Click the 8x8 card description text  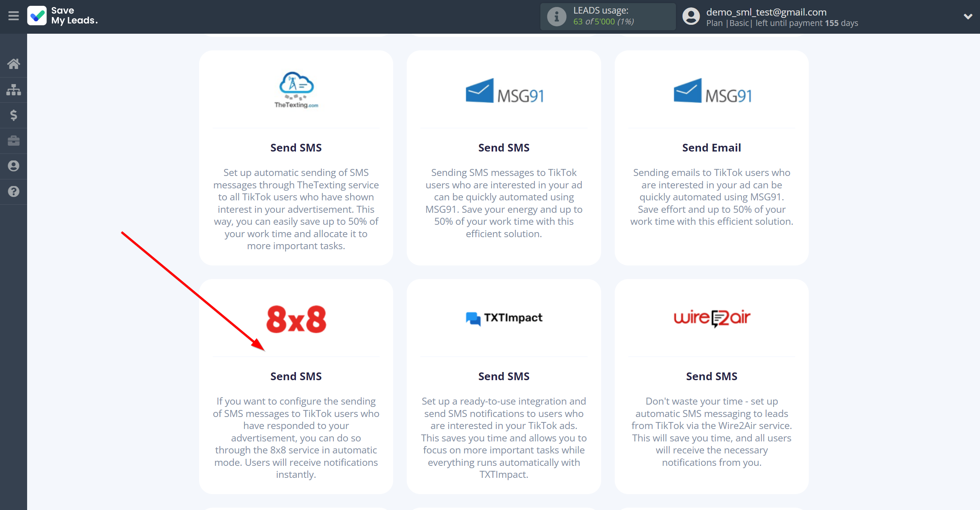(x=296, y=438)
